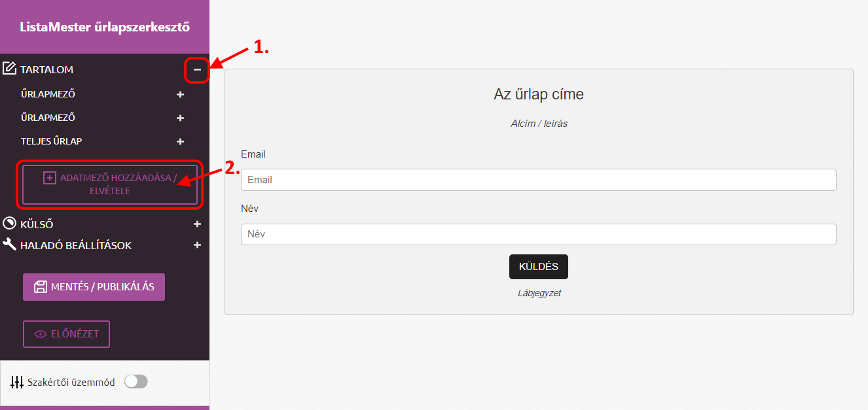Open ELŐNÉZET preview button

click(66, 334)
